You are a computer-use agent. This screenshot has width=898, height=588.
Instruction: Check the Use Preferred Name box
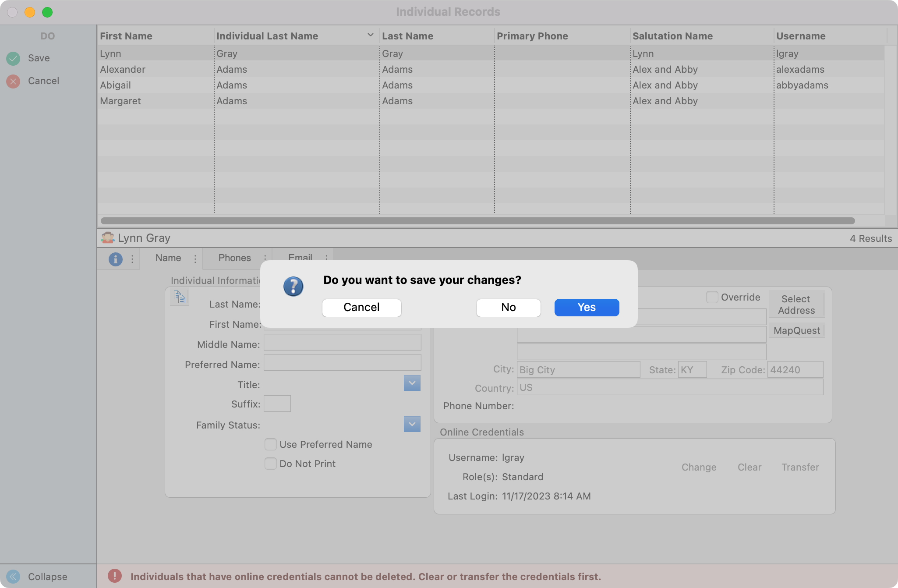(271, 444)
